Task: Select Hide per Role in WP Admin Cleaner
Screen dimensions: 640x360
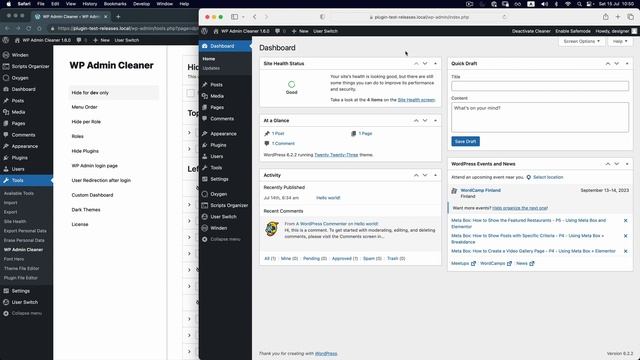Action: 86,122
